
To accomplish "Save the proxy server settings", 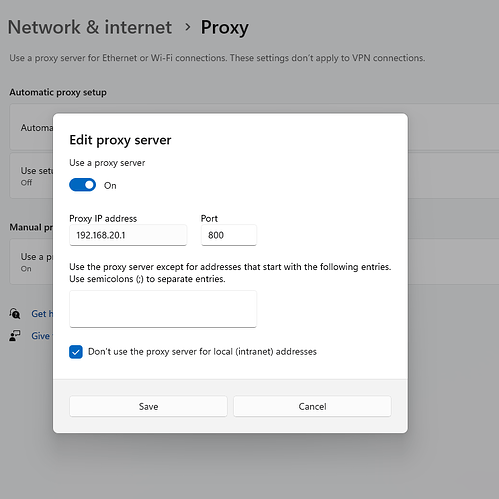I will click(x=148, y=406).
